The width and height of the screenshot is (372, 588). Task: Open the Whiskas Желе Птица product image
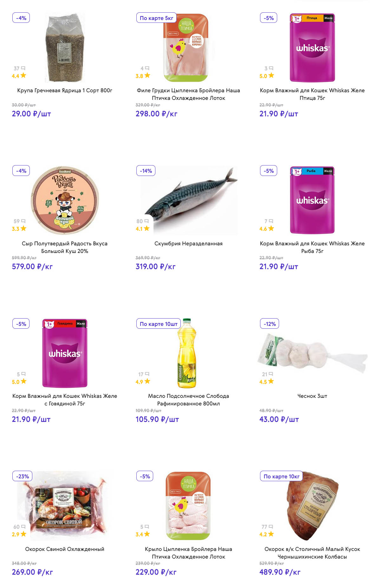[x=312, y=48]
